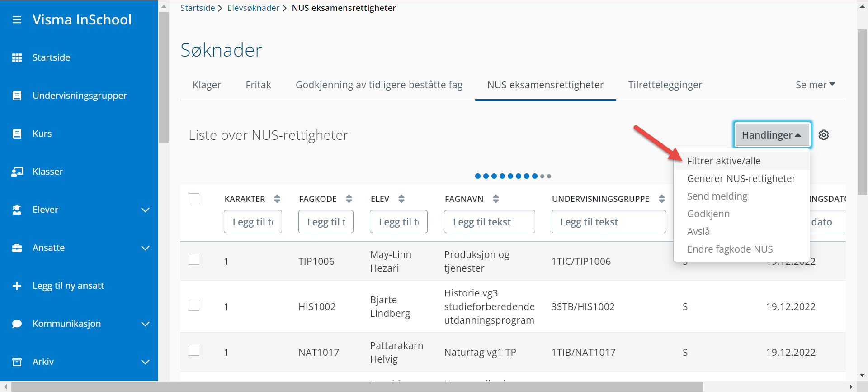The height and width of the screenshot is (392, 868).
Task: Select the NUS eksamensrettigheter tab
Action: click(545, 85)
